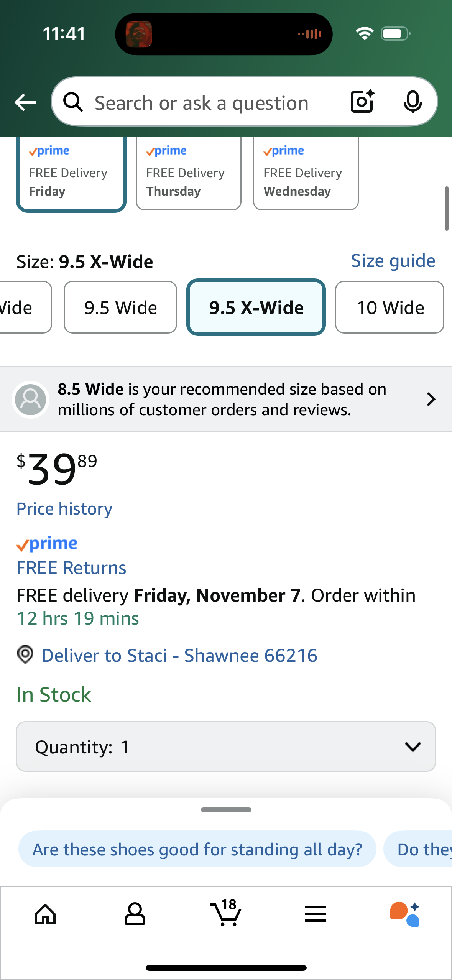Expand the recommended size 8.5 Wide chevron
This screenshot has width=452, height=980.
431,399
